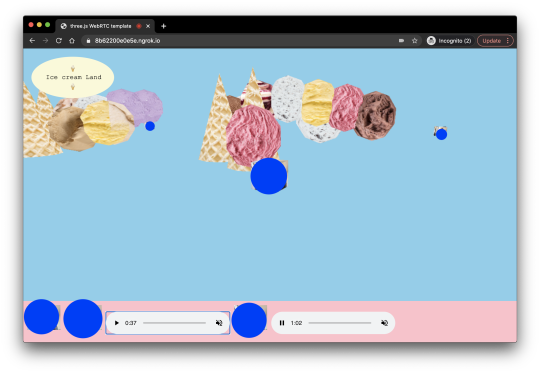Click the browser forward arrow

(x=45, y=41)
